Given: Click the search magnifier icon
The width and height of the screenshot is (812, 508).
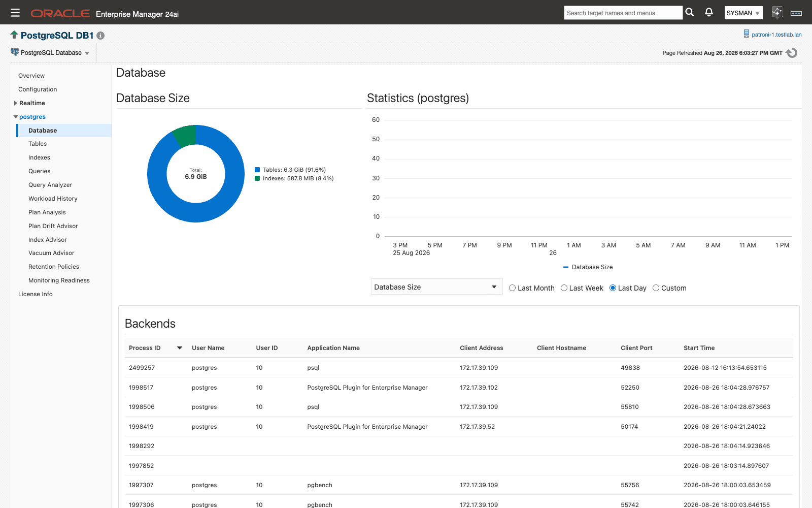Looking at the screenshot, I should click(690, 12).
